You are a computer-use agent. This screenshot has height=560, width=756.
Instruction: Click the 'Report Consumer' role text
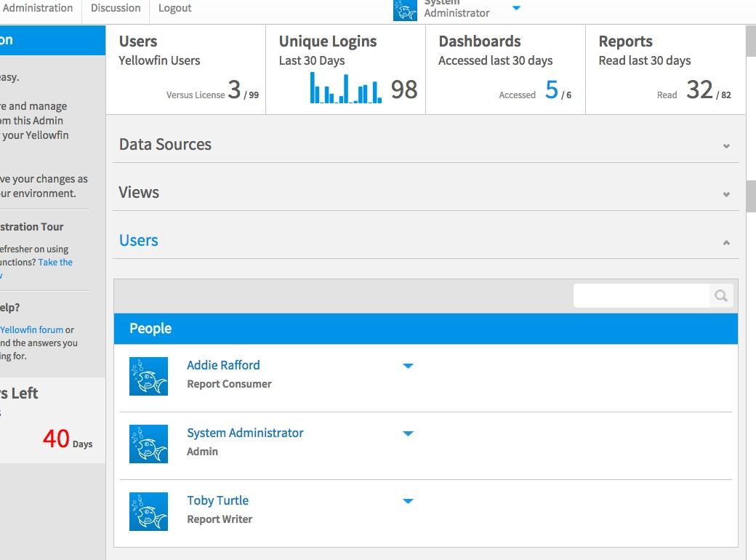click(x=229, y=384)
